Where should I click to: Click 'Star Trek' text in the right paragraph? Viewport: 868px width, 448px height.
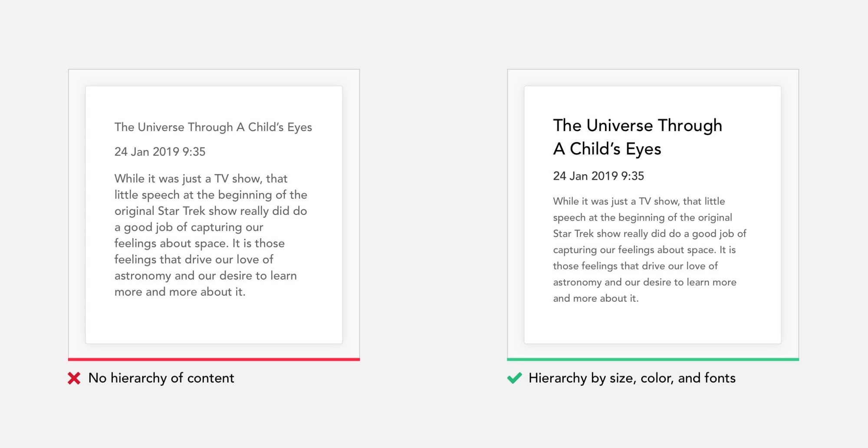(x=573, y=234)
